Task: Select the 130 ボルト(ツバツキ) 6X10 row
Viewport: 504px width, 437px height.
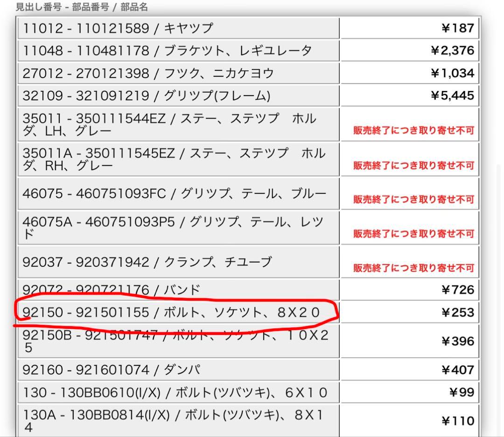Action: point(178,393)
